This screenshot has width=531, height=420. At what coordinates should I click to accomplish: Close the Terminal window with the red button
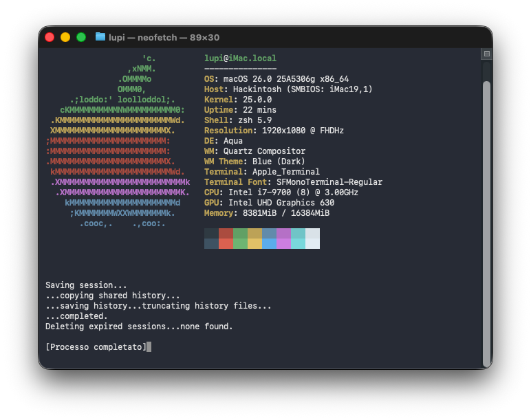pos(50,37)
